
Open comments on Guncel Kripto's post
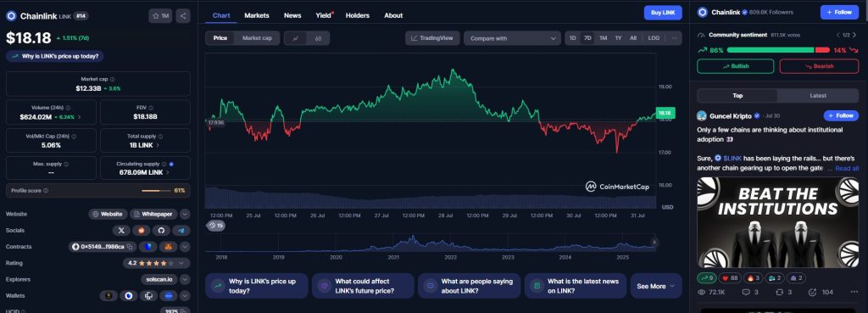pos(750,292)
